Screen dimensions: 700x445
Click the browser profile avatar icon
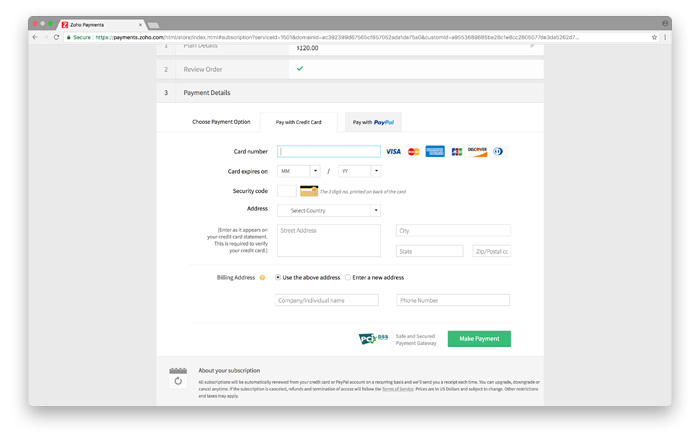pos(665,24)
